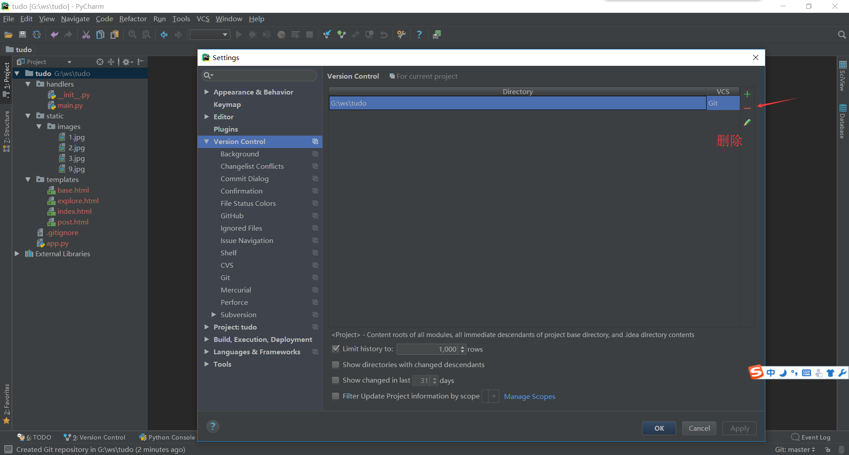Expand the Subversion settings node
The image size is (849, 455).
coord(214,315)
